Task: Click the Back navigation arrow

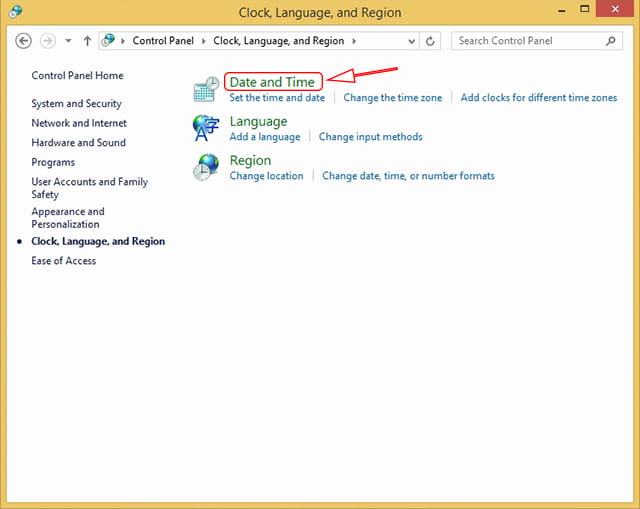Action: [23, 41]
